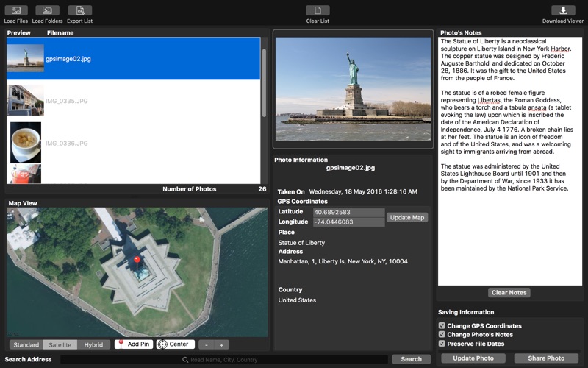The image size is (588, 368).
Task: Click the Clear Notes button
Action: click(509, 292)
